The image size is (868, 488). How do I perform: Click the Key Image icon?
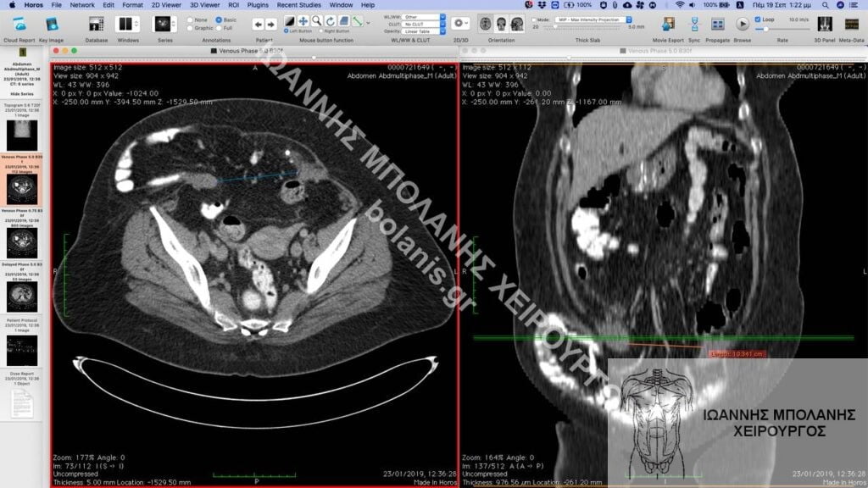coord(52,25)
